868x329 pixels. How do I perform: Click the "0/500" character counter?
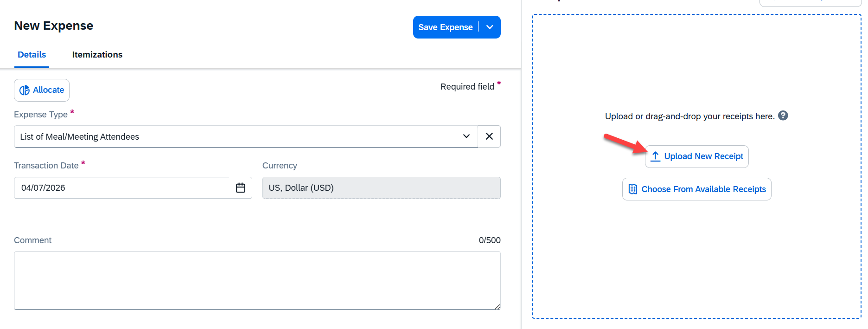[490, 240]
